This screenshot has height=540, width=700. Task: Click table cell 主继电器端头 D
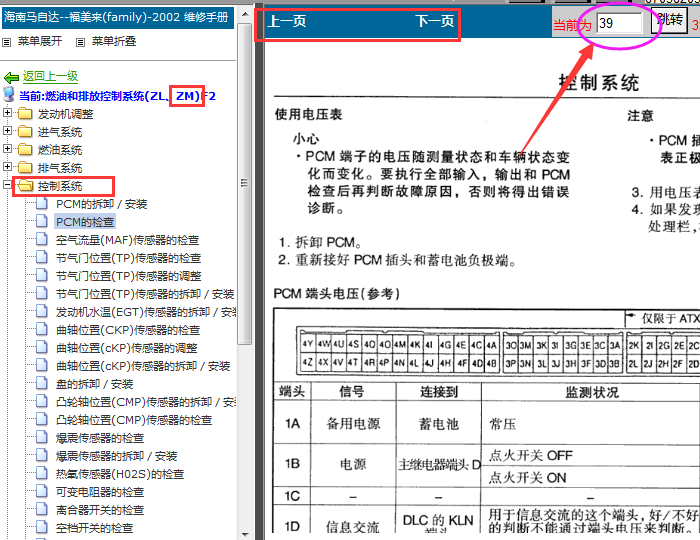pyautogui.click(x=439, y=465)
